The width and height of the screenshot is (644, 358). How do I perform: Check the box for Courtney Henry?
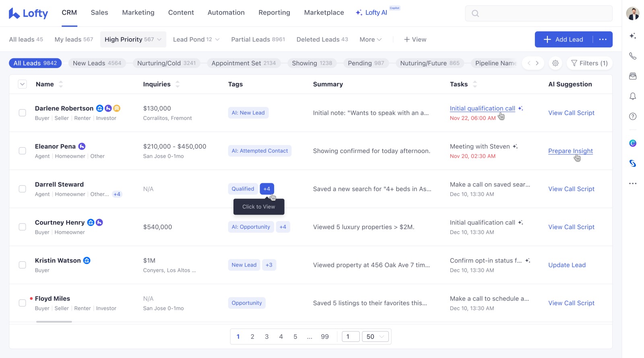tap(23, 227)
